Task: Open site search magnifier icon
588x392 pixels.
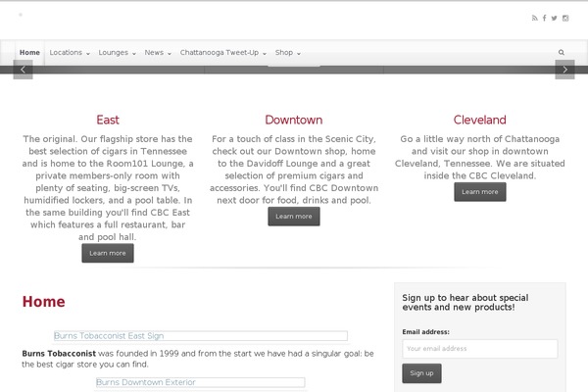Action: (x=562, y=52)
